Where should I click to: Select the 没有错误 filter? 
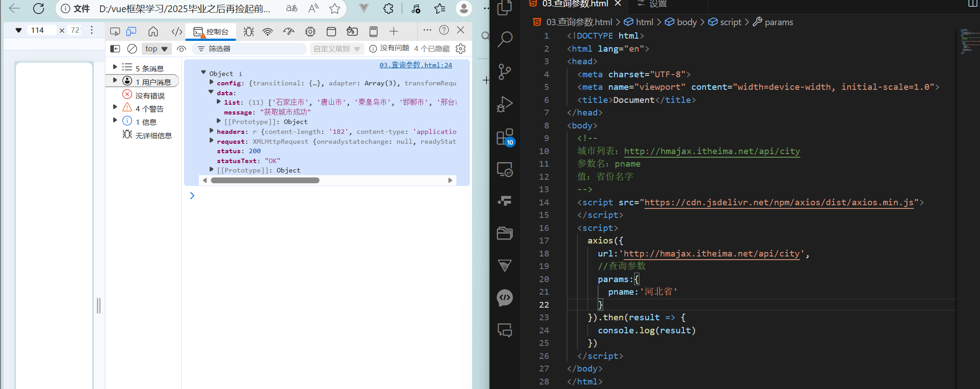coord(144,95)
